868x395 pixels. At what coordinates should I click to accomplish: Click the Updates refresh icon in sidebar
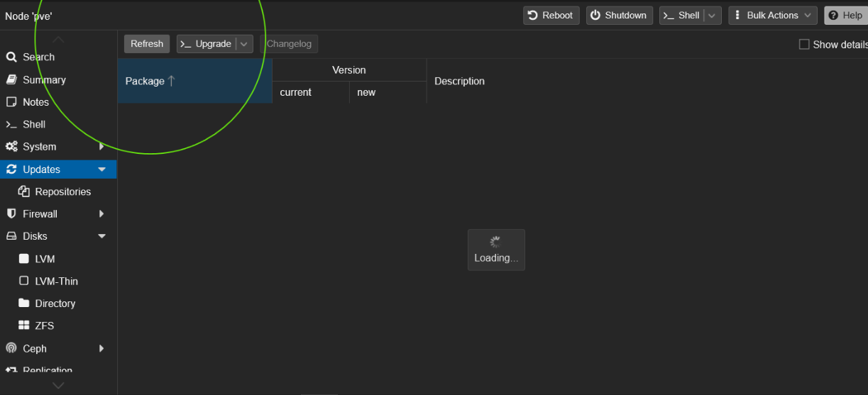click(x=11, y=169)
